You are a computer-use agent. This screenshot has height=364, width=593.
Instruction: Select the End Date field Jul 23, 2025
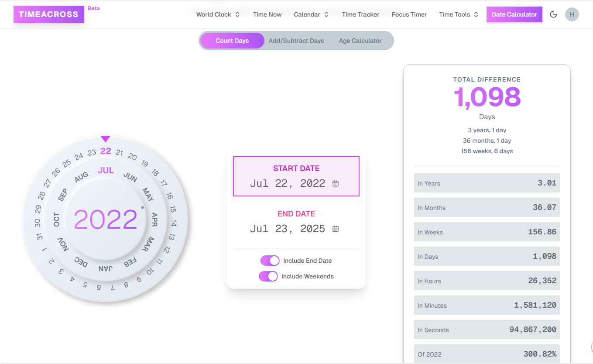click(296, 222)
